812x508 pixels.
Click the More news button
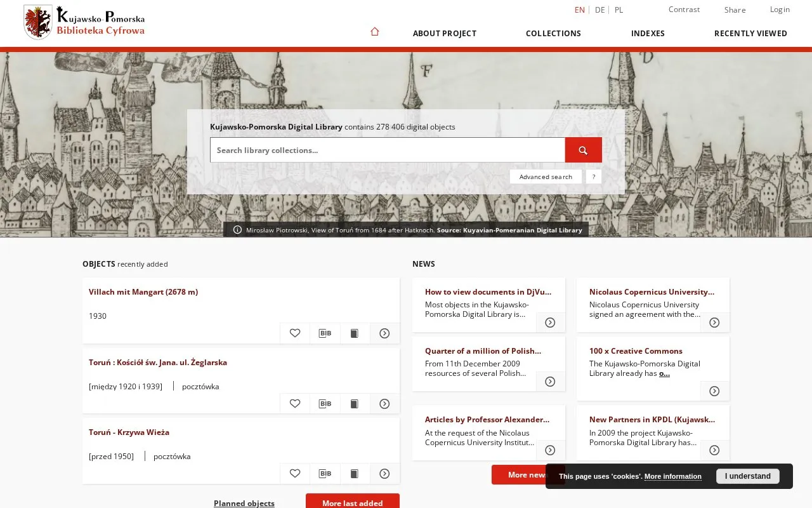tap(528, 475)
